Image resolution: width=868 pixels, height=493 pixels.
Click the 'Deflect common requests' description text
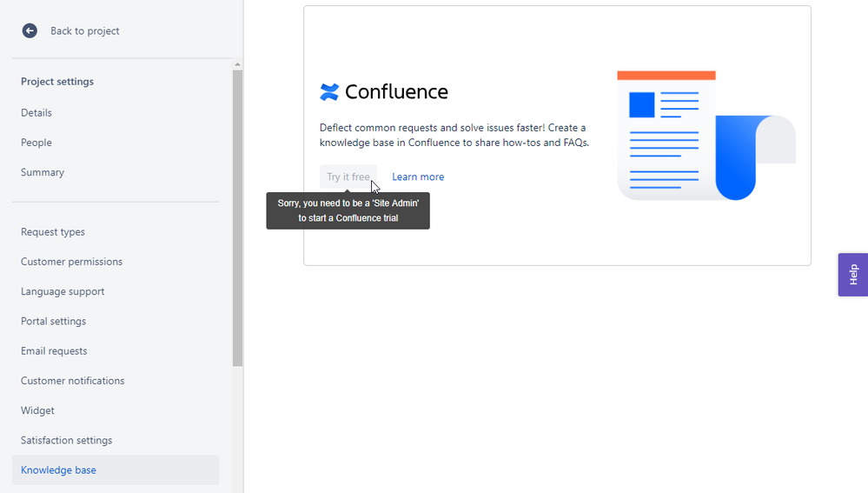coord(454,135)
